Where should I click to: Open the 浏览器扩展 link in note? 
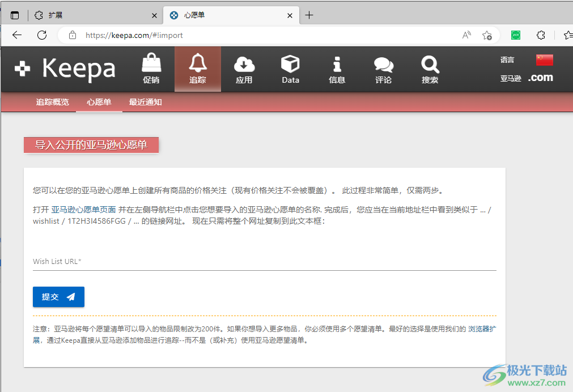(x=482, y=329)
